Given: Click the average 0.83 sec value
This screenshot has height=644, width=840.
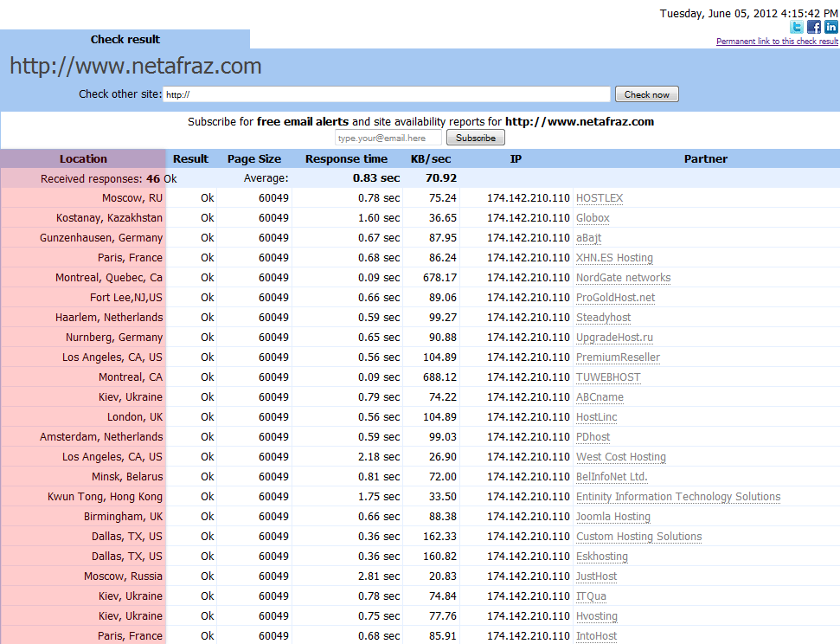Looking at the screenshot, I should point(376,178).
